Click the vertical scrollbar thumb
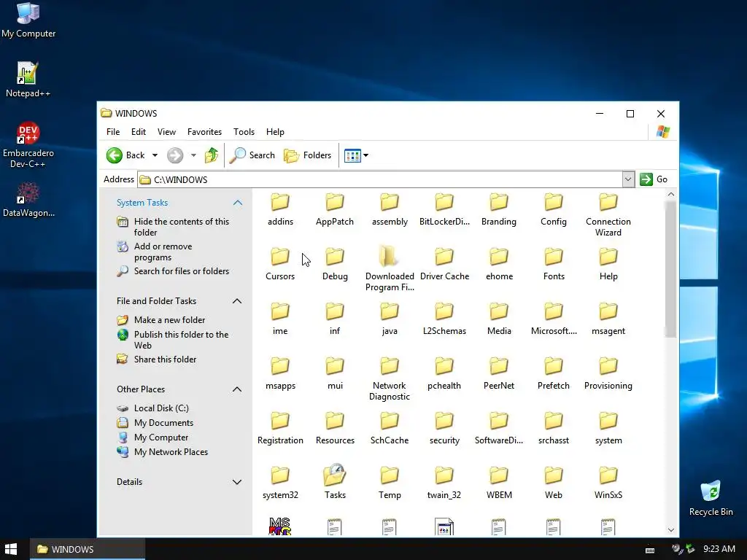Viewport: 747px width, 560px height. [x=671, y=269]
